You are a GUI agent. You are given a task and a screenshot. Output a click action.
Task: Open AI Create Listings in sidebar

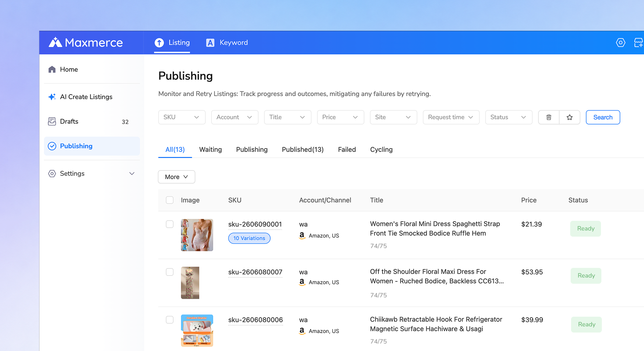92,97
